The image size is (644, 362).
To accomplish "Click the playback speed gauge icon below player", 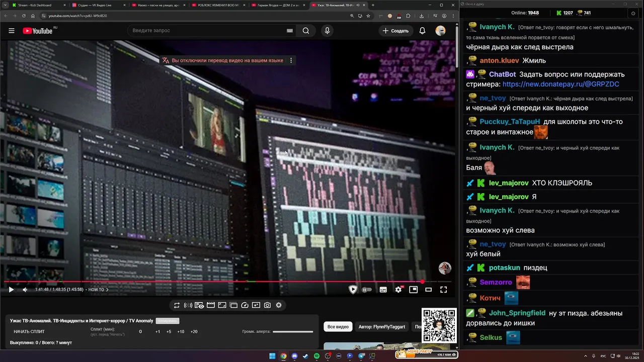I will (245, 305).
